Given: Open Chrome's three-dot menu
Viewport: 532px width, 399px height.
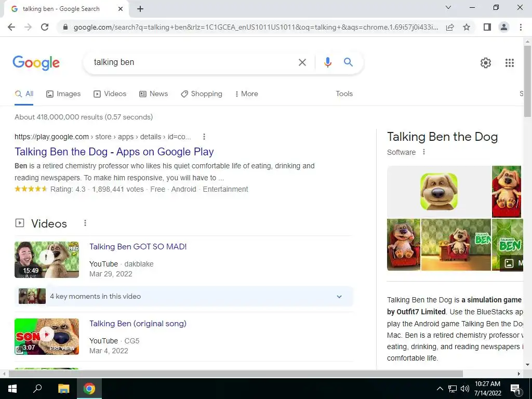Looking at the screenshot, I should point(521,27).
